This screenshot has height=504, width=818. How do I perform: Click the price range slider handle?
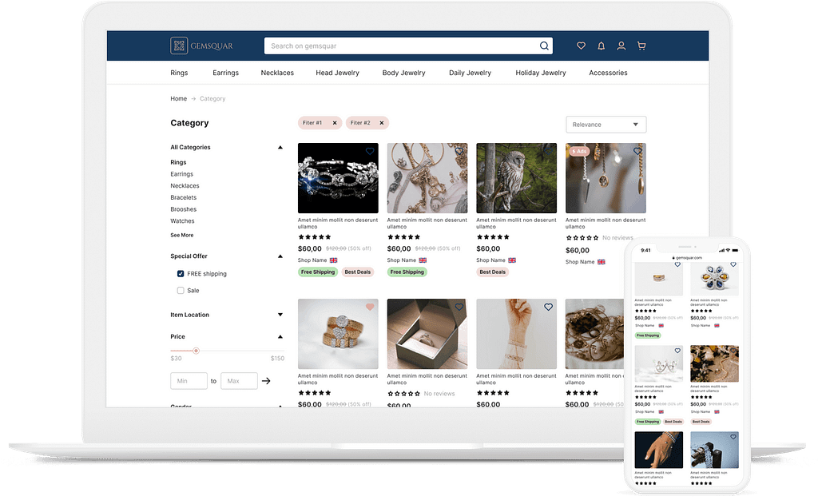click(196, 351)
